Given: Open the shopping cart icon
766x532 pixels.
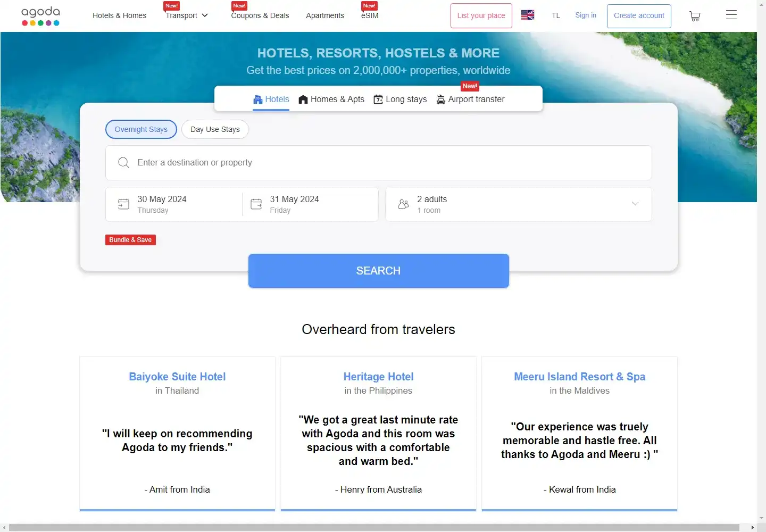Looking at the screenshot, I should pyautogui.click(x=695, y=16).
